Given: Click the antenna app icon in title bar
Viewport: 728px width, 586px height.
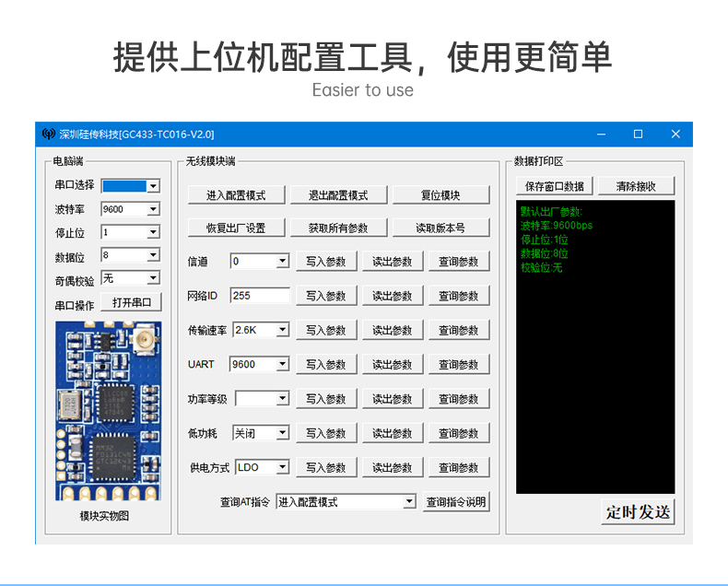Looking at the screenshot, I should pos(48,135).
